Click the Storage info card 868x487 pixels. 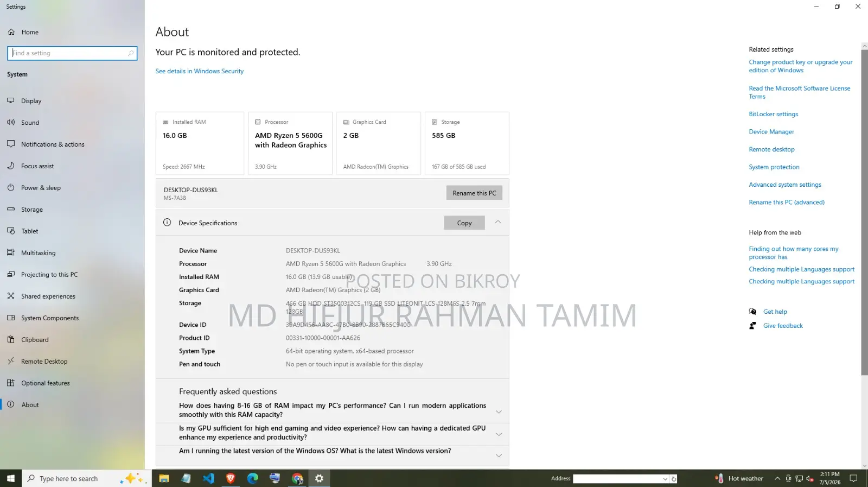coord(467,143)
